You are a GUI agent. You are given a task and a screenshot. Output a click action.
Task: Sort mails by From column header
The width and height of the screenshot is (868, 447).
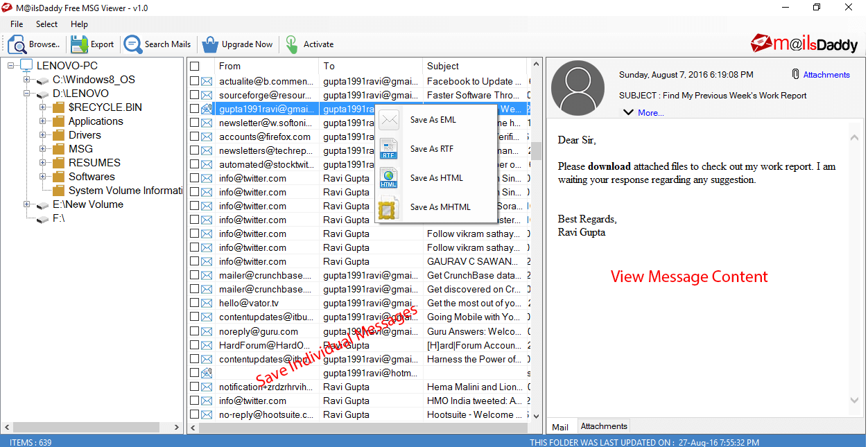pos(267,66)
